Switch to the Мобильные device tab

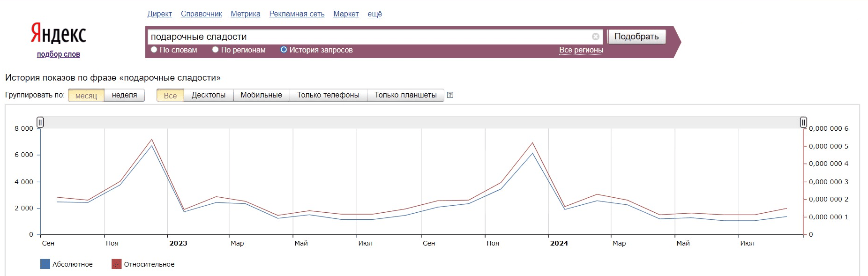261,95
